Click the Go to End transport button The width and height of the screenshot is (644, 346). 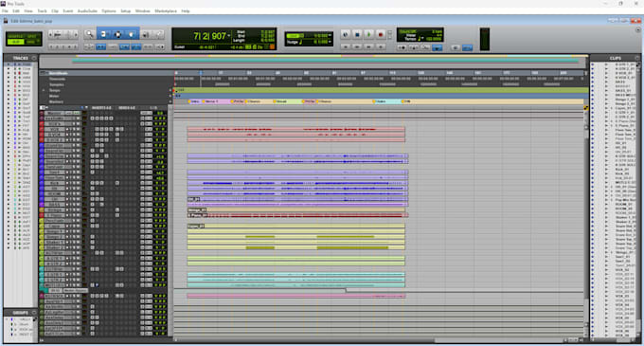pos(381,46)
